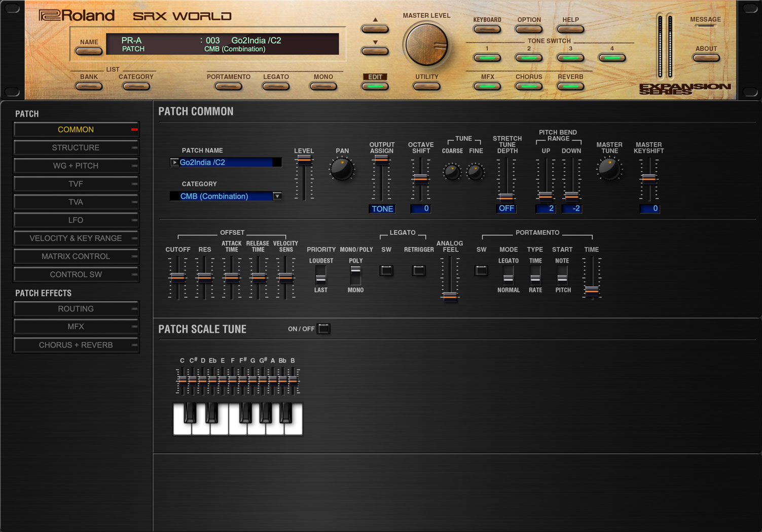Click the Bank list button

pos(89,87)
